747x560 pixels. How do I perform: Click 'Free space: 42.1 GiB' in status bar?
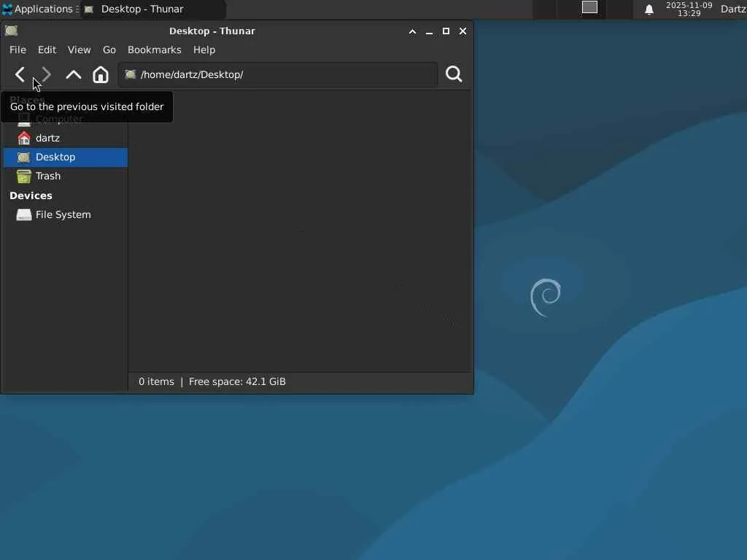click(x=237, y=382)
